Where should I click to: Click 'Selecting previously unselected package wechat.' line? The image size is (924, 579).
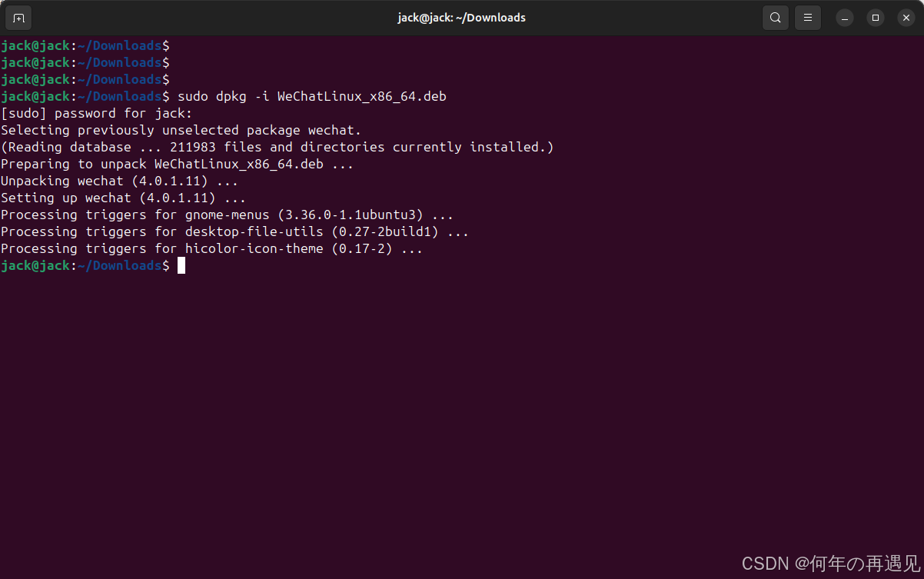[181, 130]
